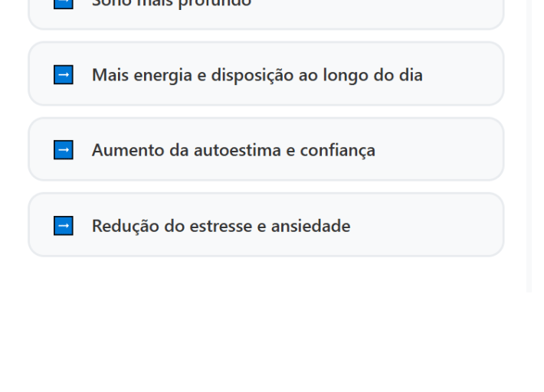Click the empty right side of the 'Mais energia' card
544x392 pixels.
click(464, 75)
